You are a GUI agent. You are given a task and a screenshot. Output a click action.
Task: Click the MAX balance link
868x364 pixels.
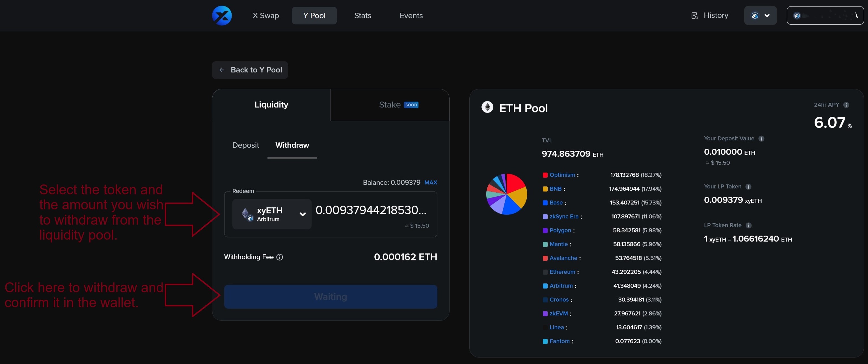pyautogui.click(x=431, y=182)
